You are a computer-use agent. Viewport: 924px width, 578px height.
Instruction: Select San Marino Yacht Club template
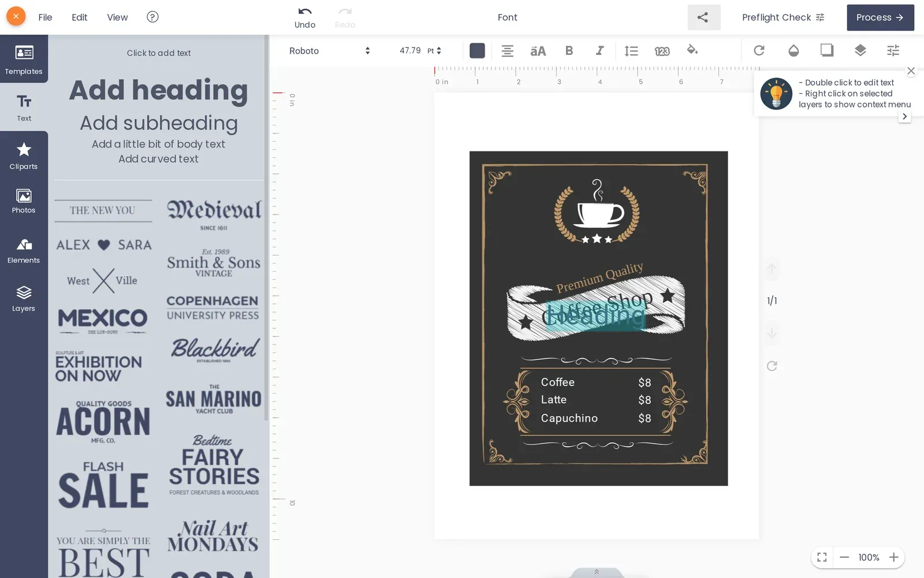(x=214, y=399)
